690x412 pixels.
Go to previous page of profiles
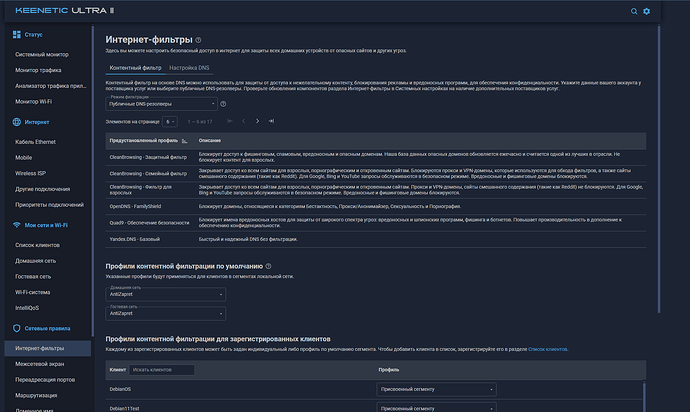243,121
